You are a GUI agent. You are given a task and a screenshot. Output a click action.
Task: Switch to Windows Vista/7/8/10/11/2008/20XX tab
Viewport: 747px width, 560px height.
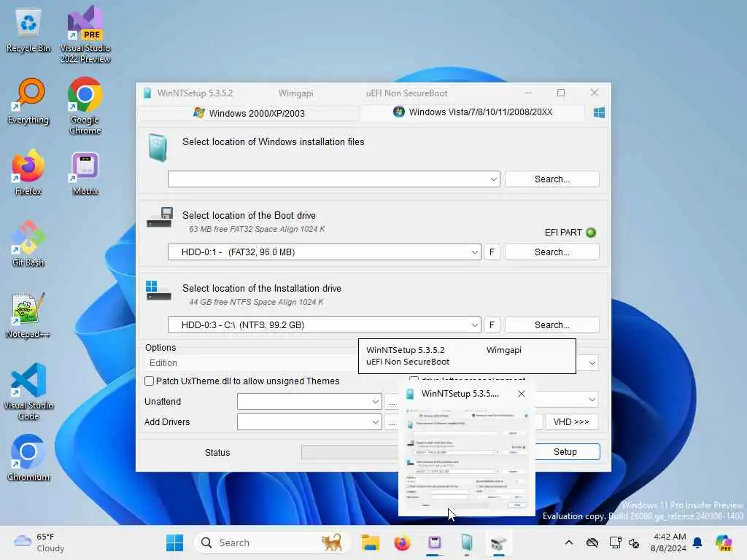[x=473, y=112]
